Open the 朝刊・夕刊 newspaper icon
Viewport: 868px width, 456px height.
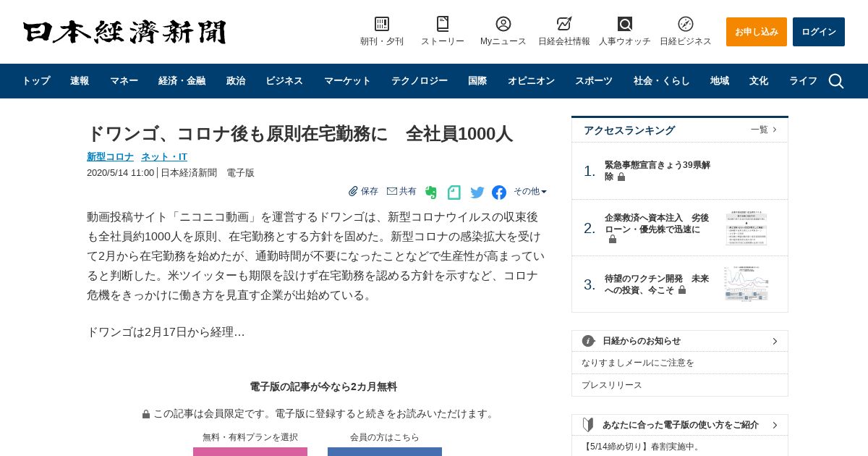point(382,24)
